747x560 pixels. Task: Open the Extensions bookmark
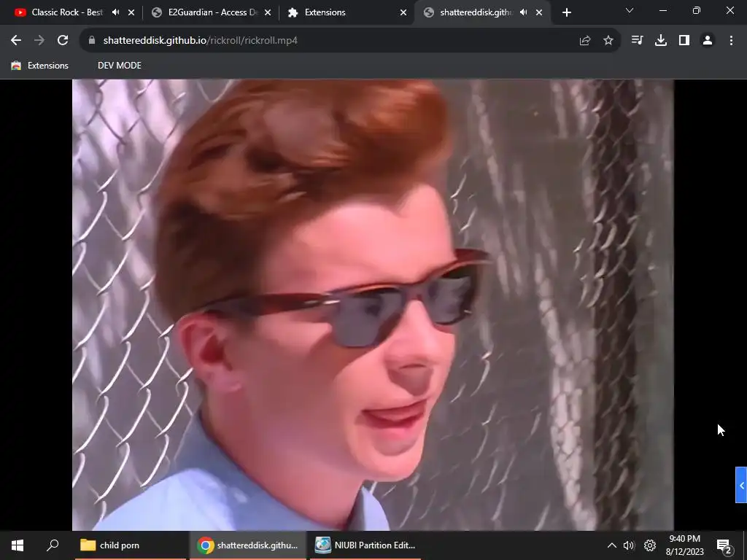click(40, 66)
